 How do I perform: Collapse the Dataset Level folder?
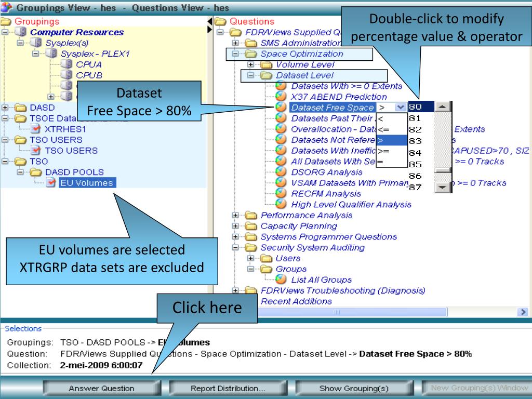tap(250, 75)
